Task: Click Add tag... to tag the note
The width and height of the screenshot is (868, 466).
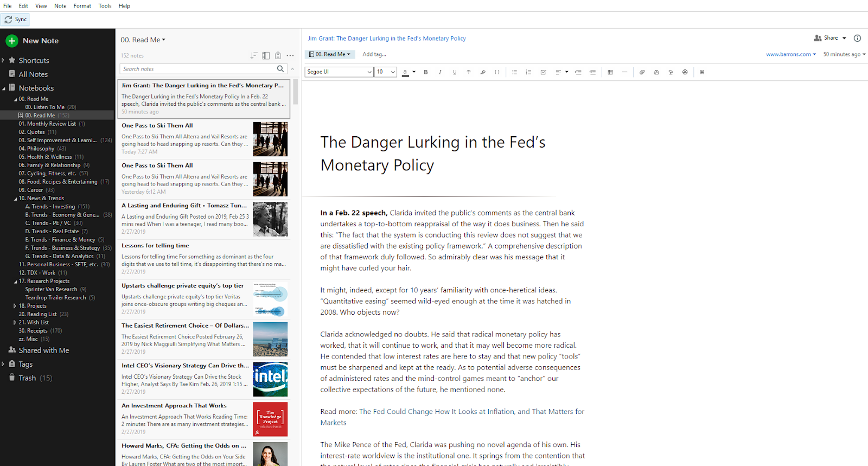Action: (x=374, y=54)
